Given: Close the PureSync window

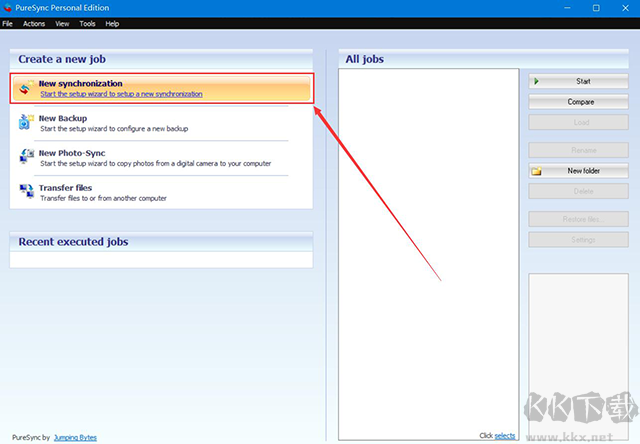Looking at the screenshot, I should pos(625,8).
